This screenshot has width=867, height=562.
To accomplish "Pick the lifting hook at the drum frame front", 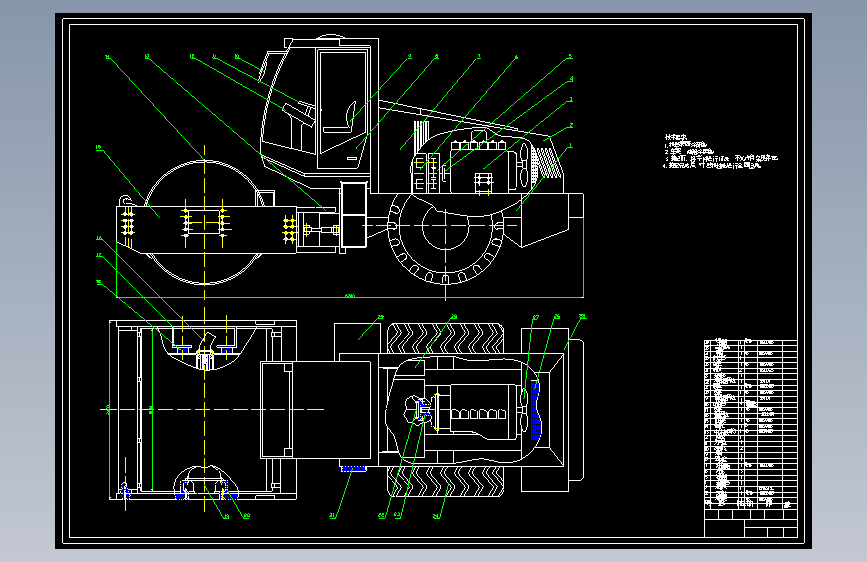I will click(x=126, y=201).
